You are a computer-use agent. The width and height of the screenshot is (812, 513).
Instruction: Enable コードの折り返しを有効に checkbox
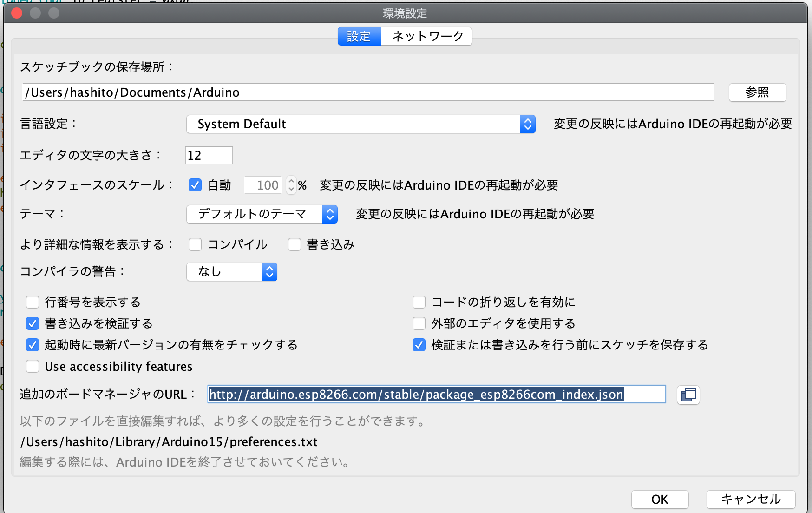(419, 303)
